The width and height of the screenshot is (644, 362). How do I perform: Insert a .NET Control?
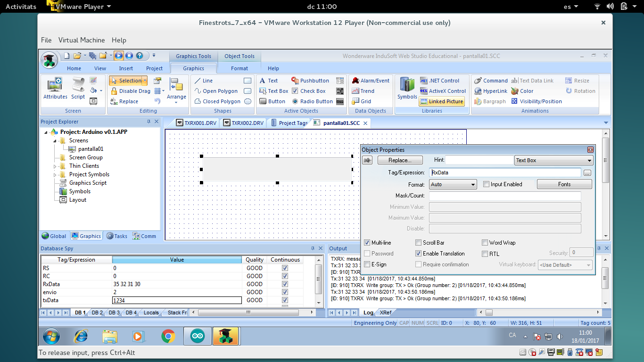[x=439, y=81]
